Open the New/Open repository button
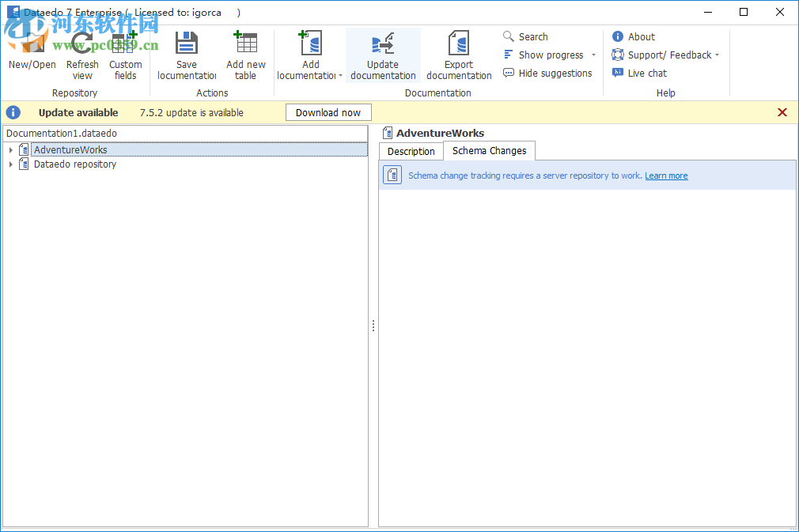 (x=32, y=55)
